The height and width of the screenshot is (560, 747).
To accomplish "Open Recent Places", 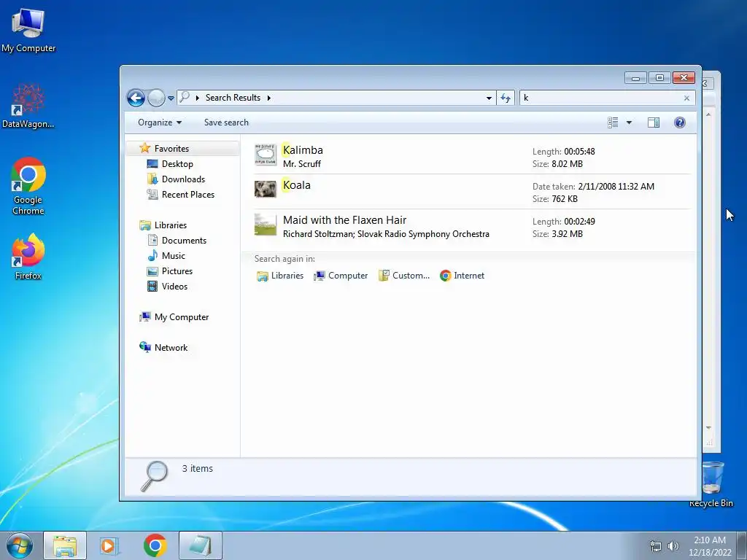I will click(187, 194).
